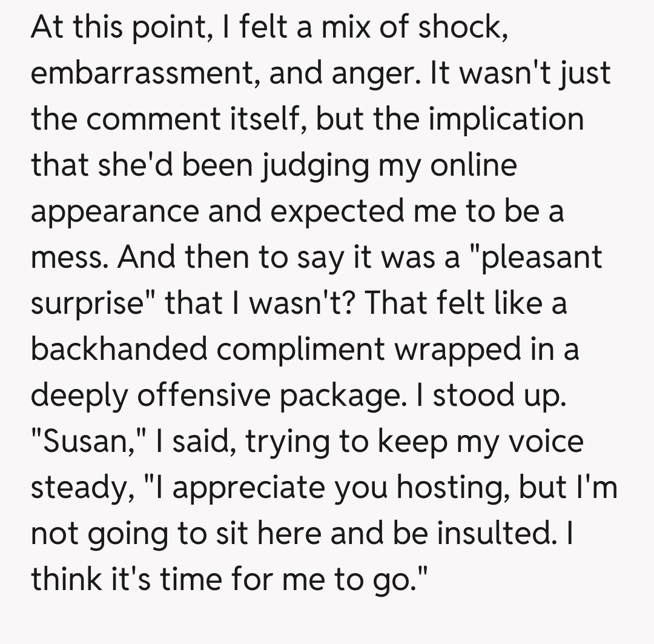
Task: Click the word "online"
Action: coord(473,165)
